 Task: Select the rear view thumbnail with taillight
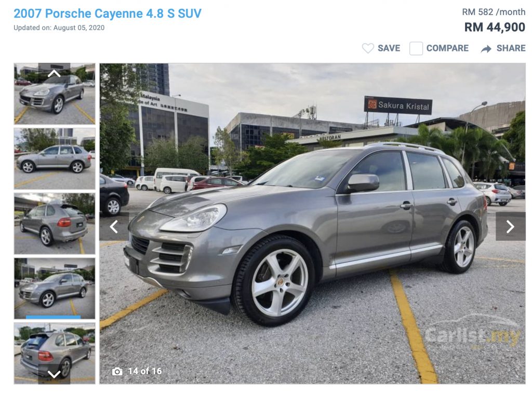tap(55, 224)
